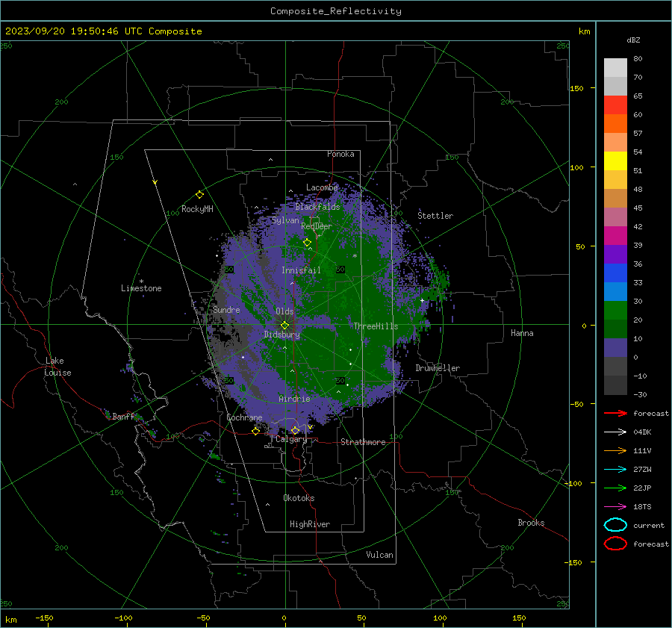Click the red forecast ellipse in legend
This screenshot has width=672, height=628.
tap(615, 544)
